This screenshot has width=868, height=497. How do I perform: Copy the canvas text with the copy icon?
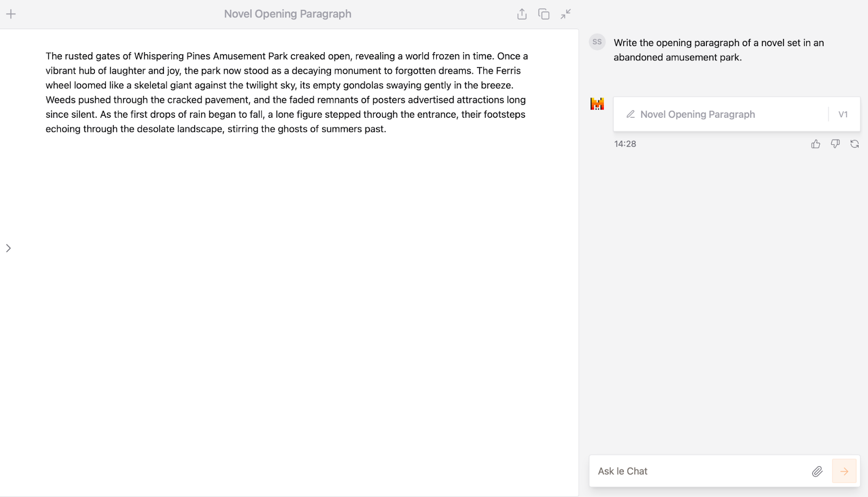544,14
